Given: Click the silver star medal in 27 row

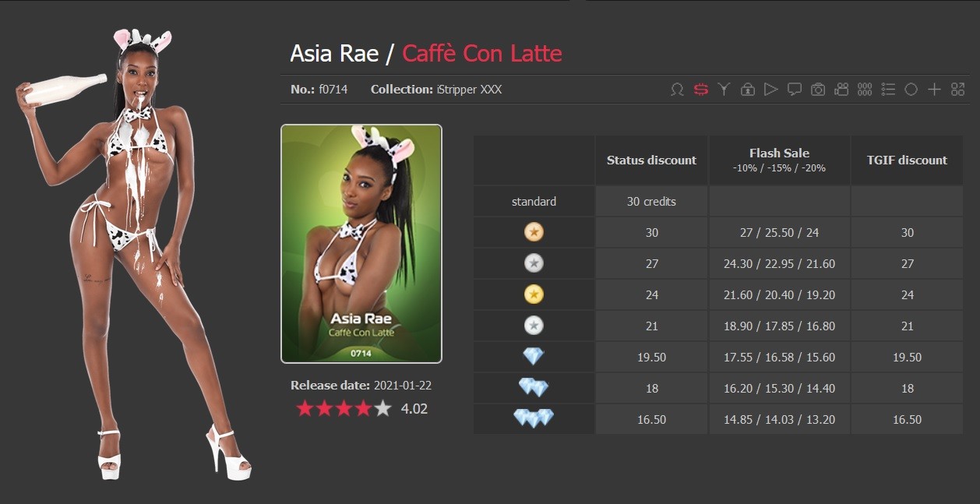Looking at the screenshot, I should (534, 263).
